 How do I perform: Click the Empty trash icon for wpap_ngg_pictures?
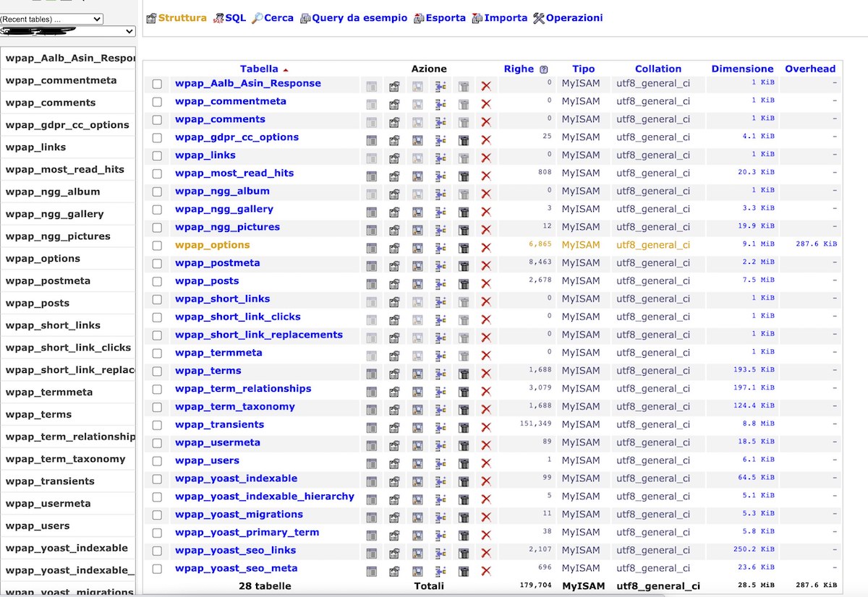coord(464,230)
